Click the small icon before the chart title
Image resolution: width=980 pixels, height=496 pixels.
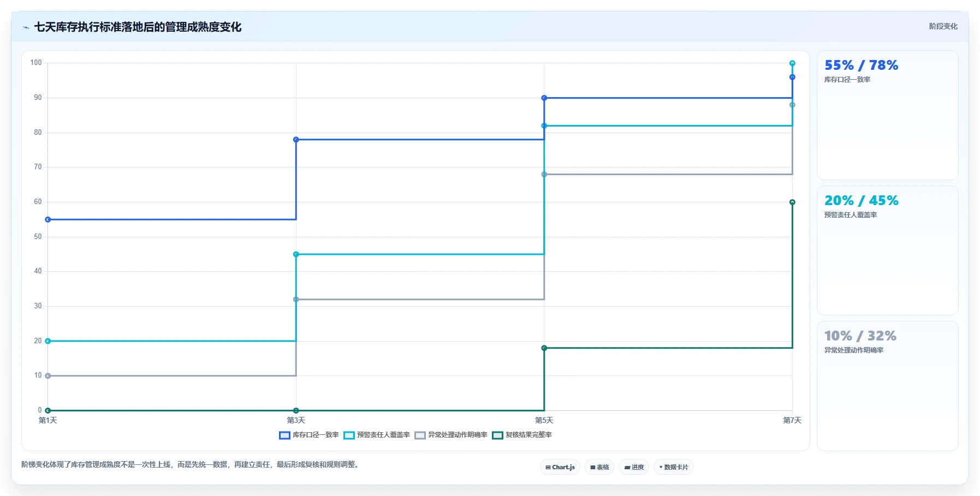pyautogui.click(x=26, y=27)
